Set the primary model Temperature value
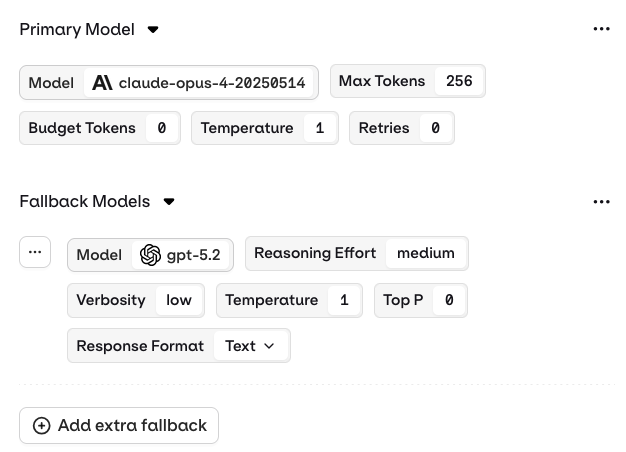The width and height of the screenshot is (626, 452). coord(320,128)
